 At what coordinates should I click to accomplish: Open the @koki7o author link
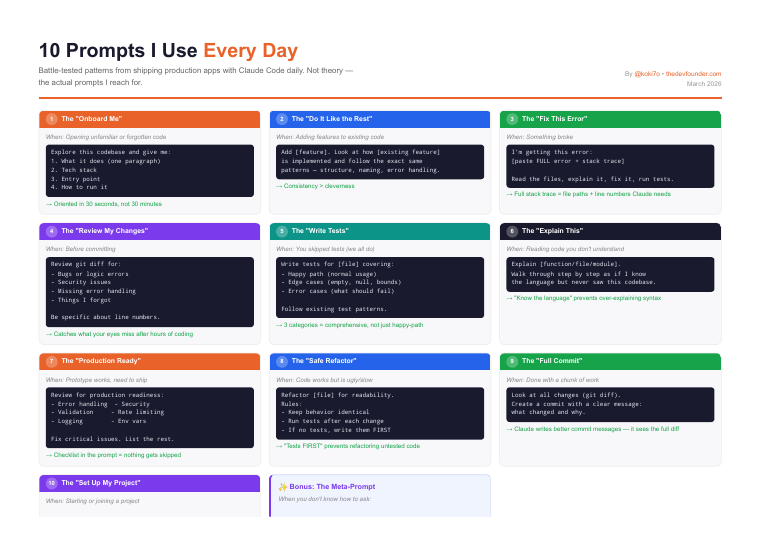[x=647, y=74]
